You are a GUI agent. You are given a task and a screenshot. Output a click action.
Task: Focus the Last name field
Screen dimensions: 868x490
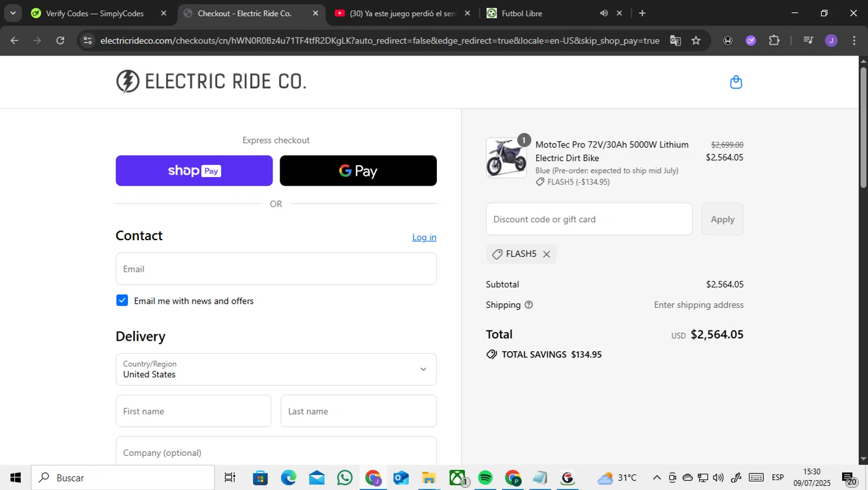pos(359,411)
